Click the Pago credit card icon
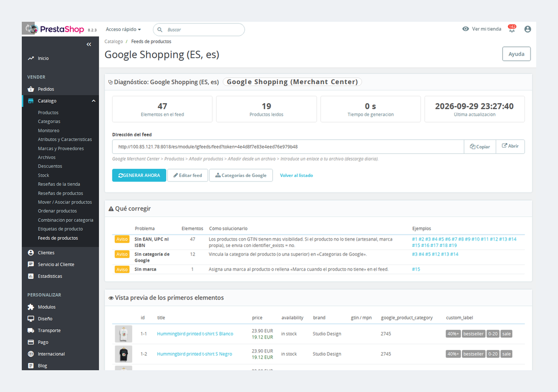The image size is (558, 392). pos(31,342)
